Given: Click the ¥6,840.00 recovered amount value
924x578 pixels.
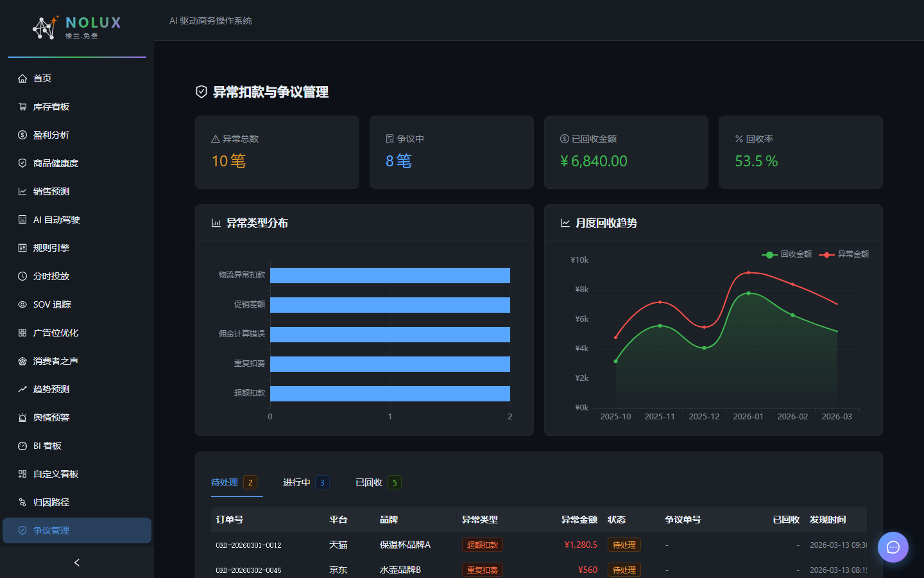Looking at the screenshot, I should 594,161.
